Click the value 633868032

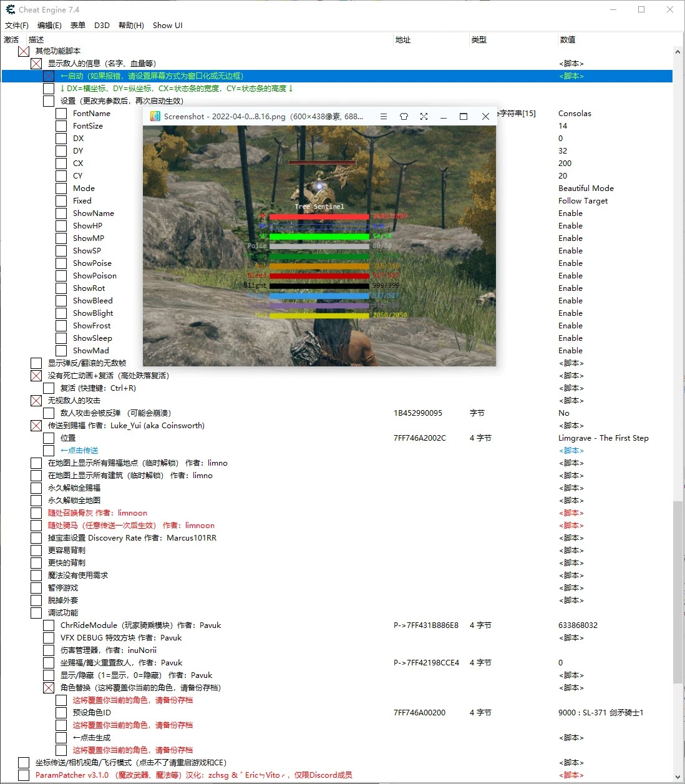[578, 625]
